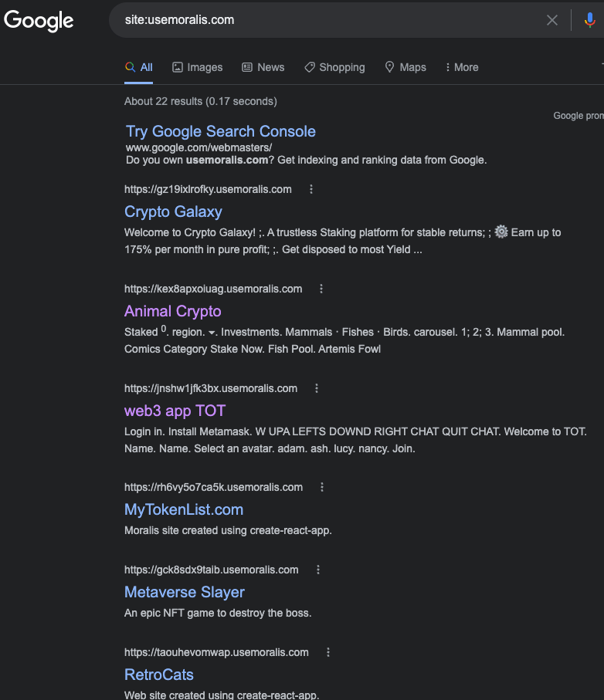Click the https://gz19ixlrofky.usemoralis.com URL text
604x700 pixels.
pyautogui.click(x=209, y=189)
